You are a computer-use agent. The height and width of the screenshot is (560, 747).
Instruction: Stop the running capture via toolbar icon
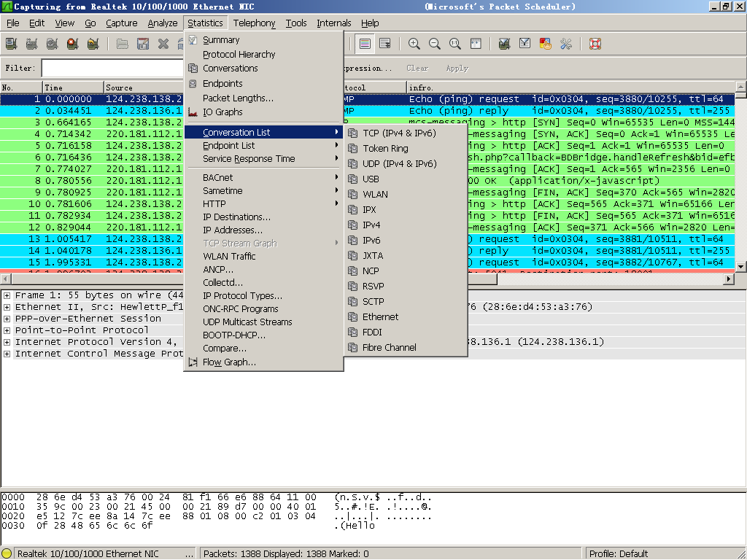[73, 44]
